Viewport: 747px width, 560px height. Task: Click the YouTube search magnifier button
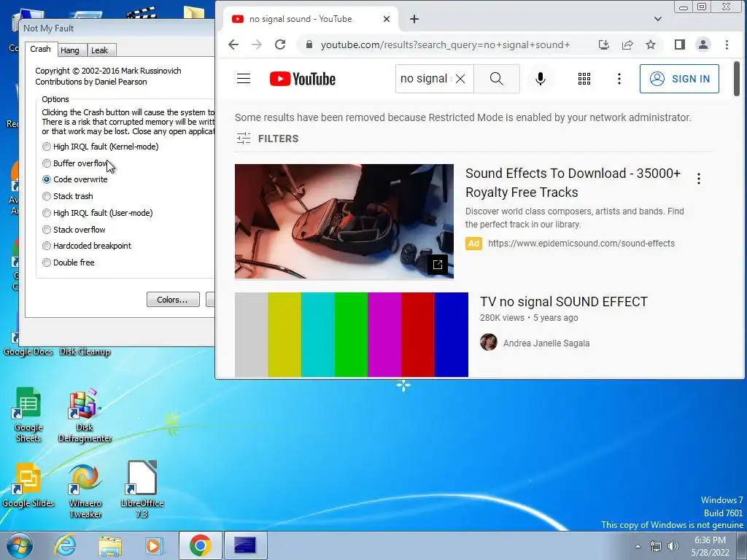pos(496,79)
